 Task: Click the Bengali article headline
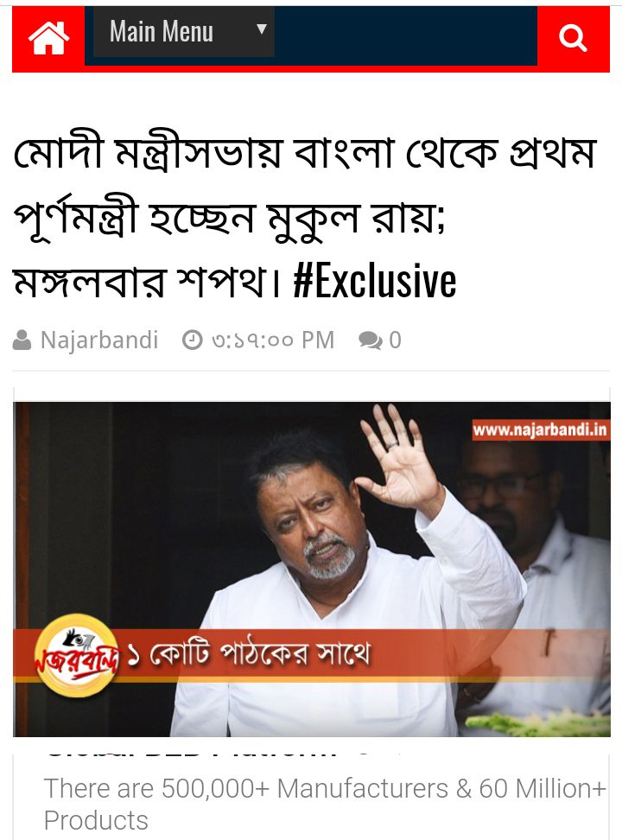304,217
